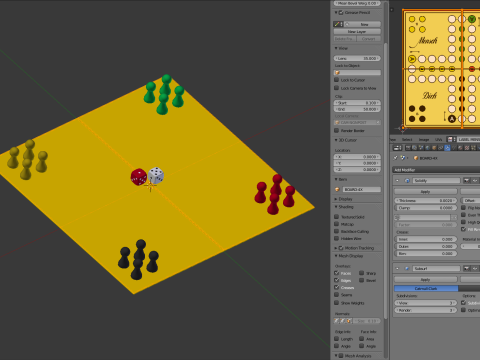
Task: Apply the Solidify modifier
Action: (x=425, y=192)
